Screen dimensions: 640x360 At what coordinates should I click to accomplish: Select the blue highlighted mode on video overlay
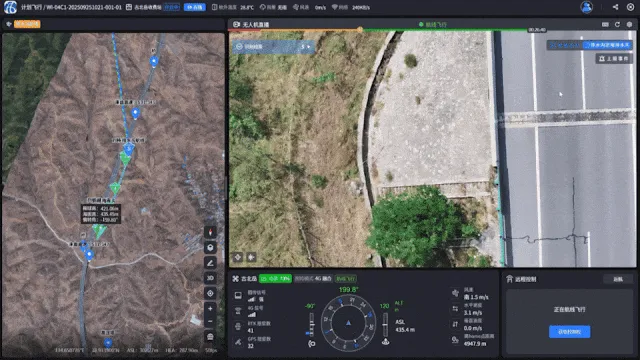coord(608,45)
